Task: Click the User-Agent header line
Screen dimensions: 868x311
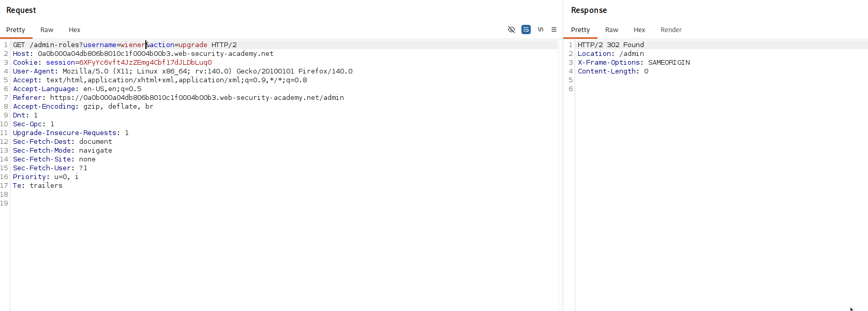Action: [x=183, y=71]
